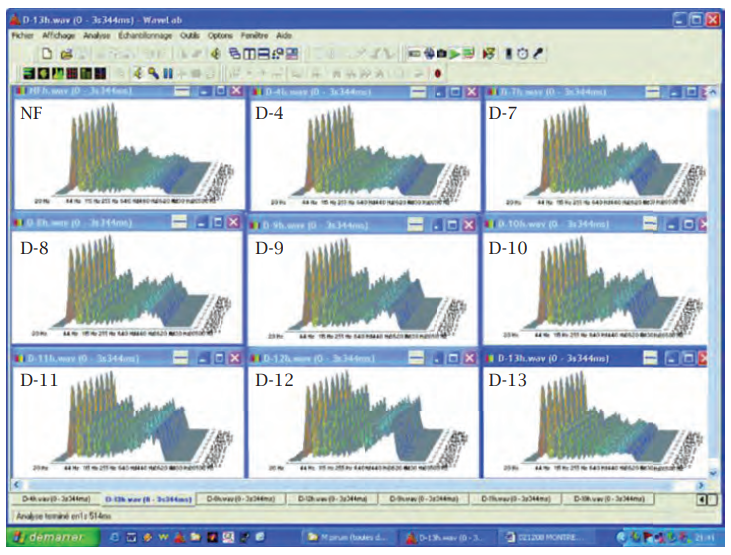Click the clock timer icon in toolbar
The image size is (731, 555).
point(523,53)
